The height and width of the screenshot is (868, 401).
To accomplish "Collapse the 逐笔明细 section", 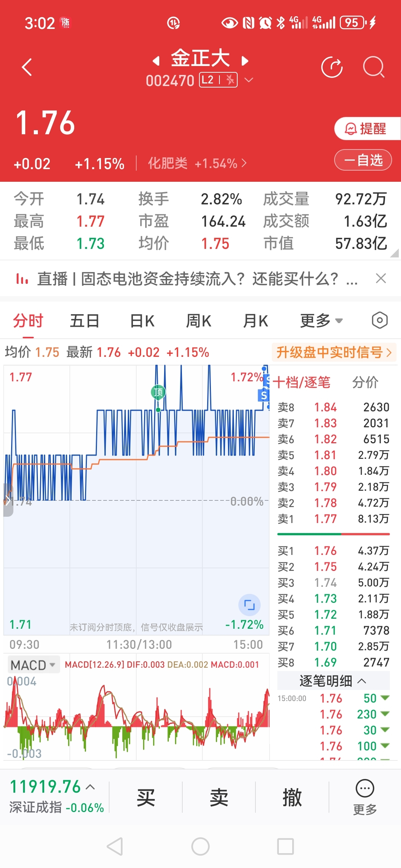I will [x=333, y=681].
